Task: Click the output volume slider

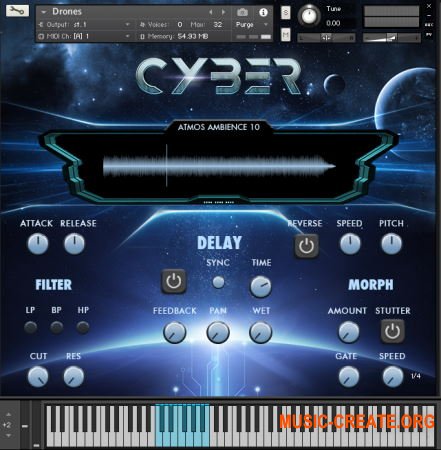Action: (391, 38)
